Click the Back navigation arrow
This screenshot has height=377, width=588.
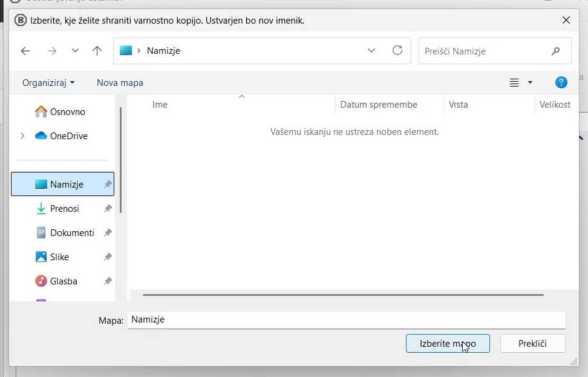point(25,51)
